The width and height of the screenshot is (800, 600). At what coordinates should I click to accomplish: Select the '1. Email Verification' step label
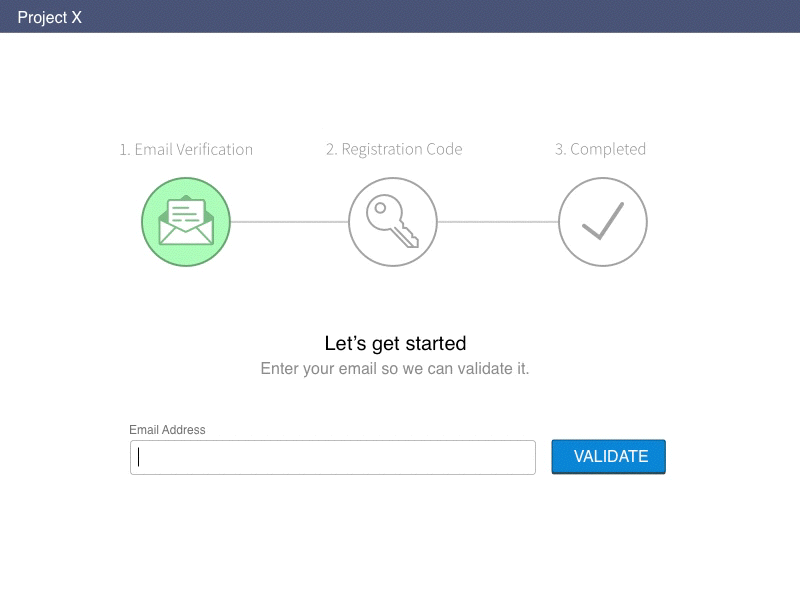tap(186, 149)
